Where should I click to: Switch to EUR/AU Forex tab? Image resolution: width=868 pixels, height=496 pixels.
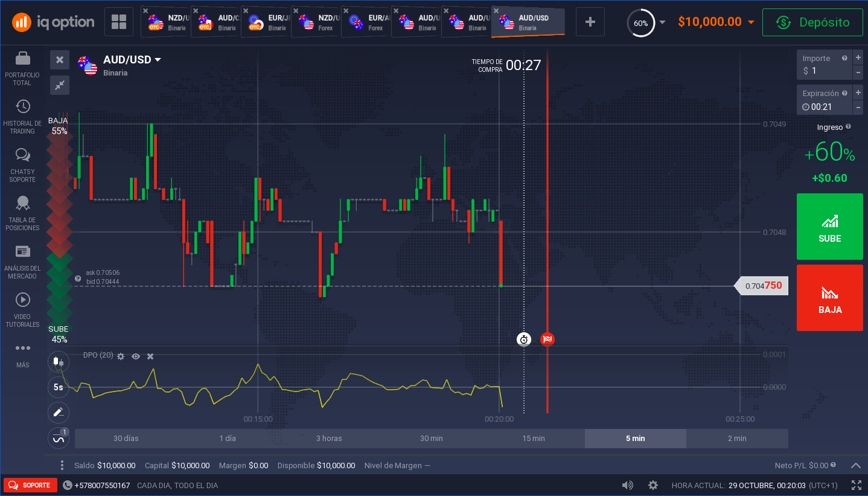(366, 22)
